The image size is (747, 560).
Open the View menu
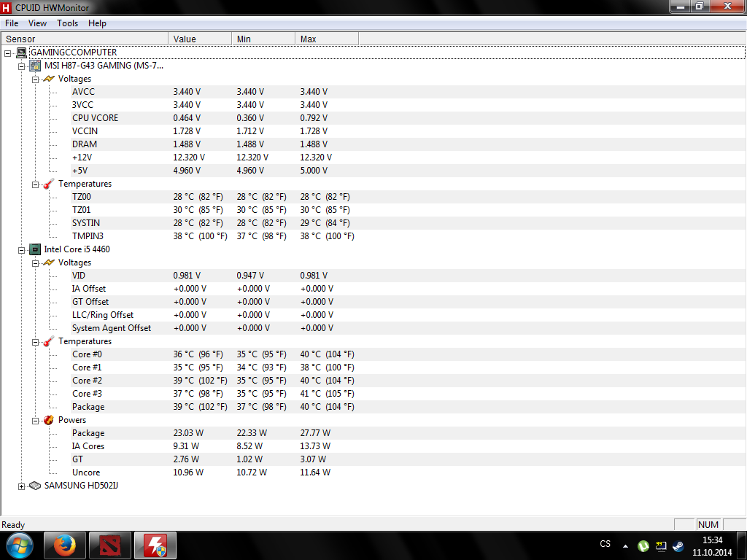[x=37, y=23]
